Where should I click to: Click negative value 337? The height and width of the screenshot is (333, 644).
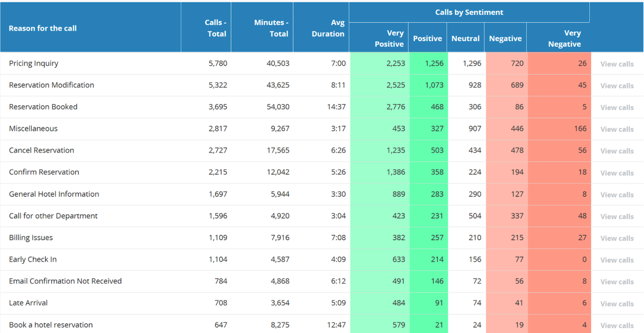point(517,216)
